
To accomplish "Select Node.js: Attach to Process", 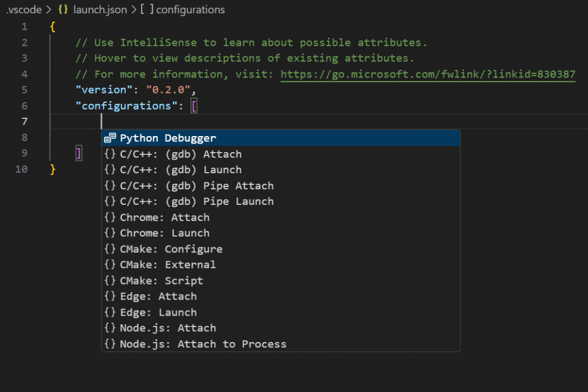I will 203,344.
